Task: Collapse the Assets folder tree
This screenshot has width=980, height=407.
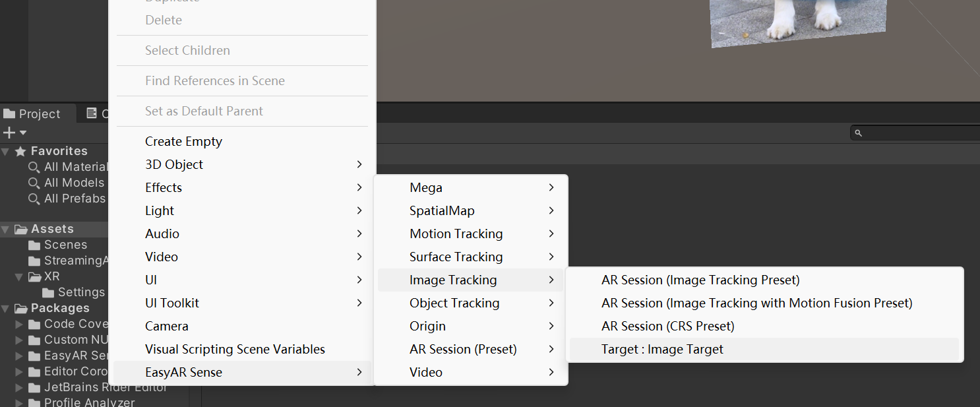Action: coord(5,230)
